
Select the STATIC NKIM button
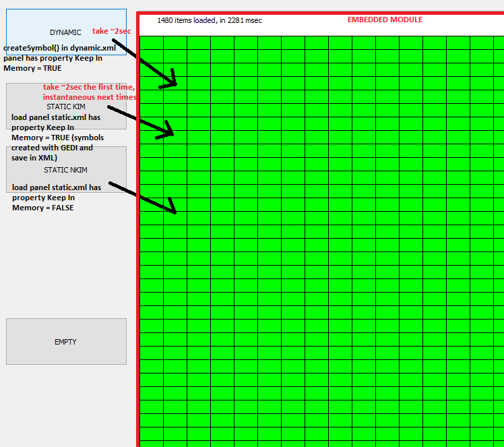click(66, 169)
